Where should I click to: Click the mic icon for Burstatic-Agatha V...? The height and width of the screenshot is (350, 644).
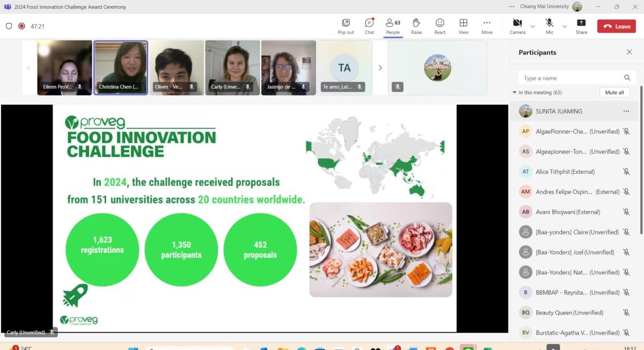pos(626,333)
